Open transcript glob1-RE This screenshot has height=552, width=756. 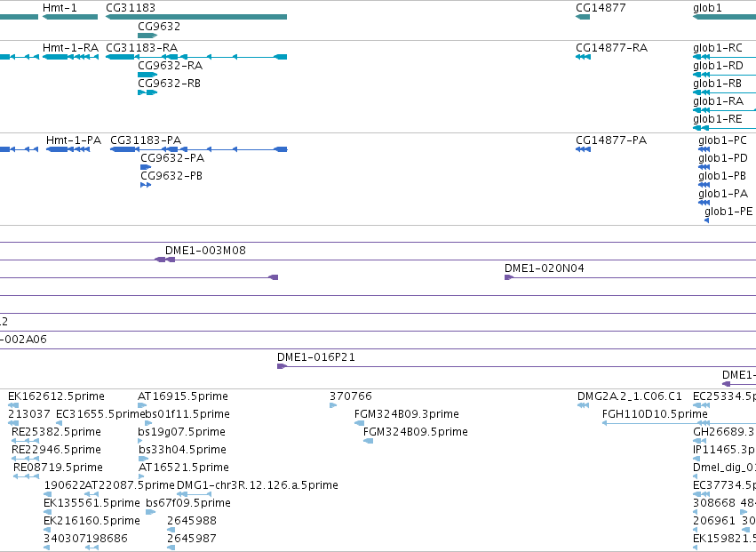coord(718,119)
